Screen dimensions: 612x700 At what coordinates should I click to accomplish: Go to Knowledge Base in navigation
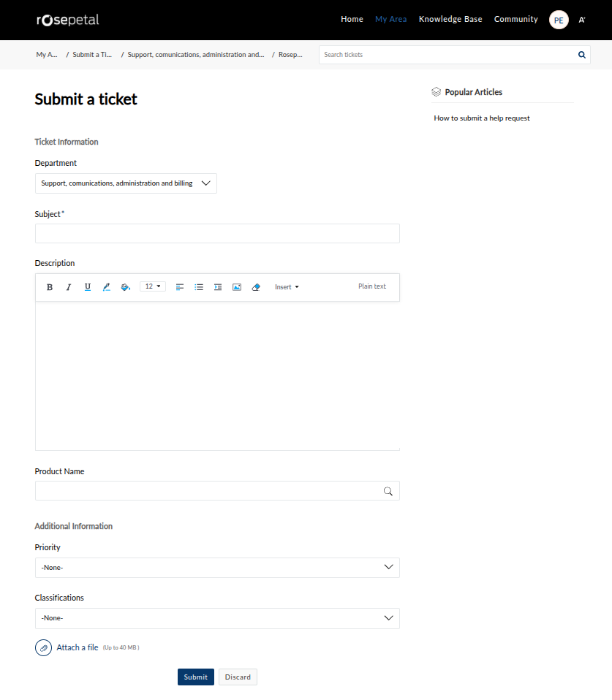[450, 20]
